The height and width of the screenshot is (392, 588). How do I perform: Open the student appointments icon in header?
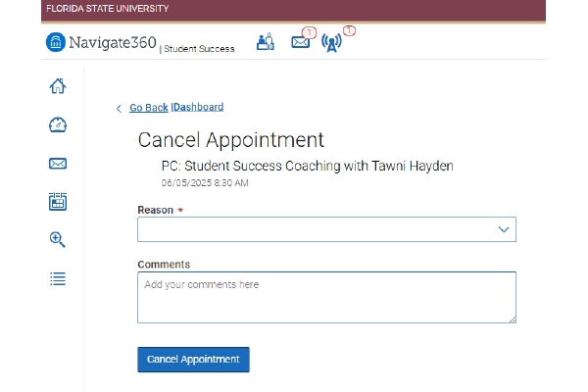coord(265,43)
